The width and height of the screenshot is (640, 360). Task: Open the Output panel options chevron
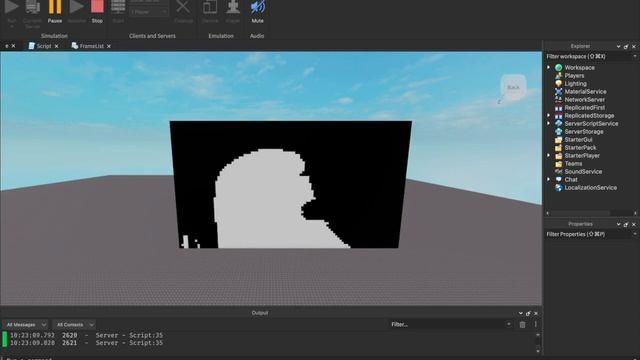tap(520, 313)
